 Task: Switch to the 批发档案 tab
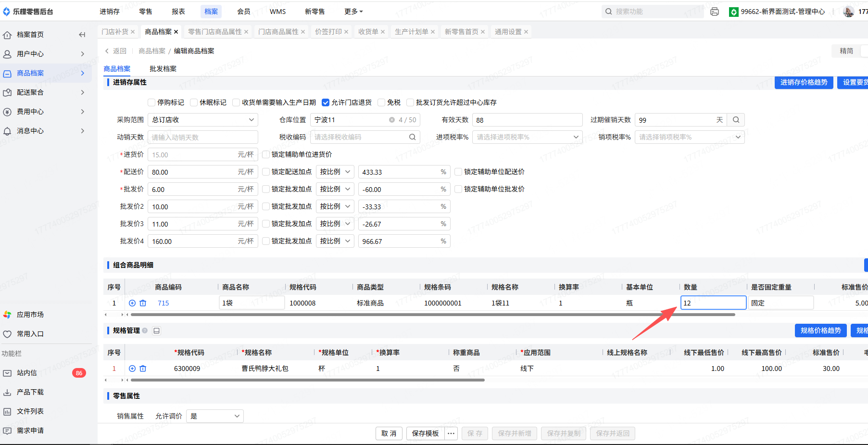coord(163,69)
